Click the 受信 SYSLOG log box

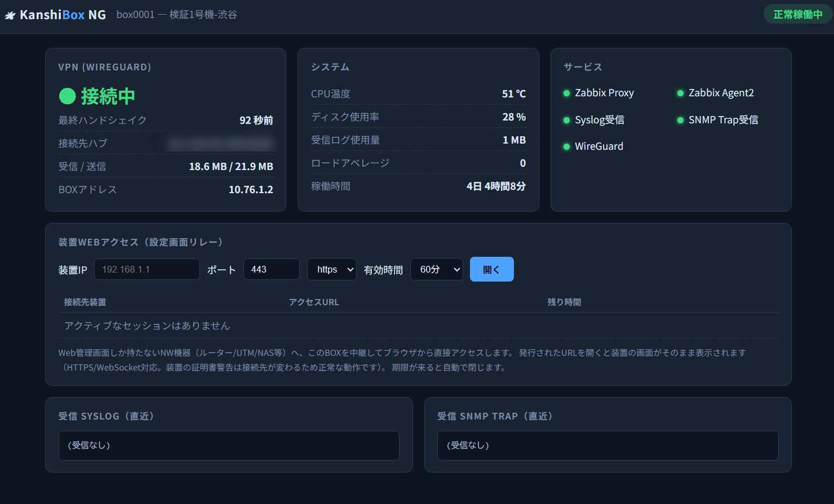229,445
